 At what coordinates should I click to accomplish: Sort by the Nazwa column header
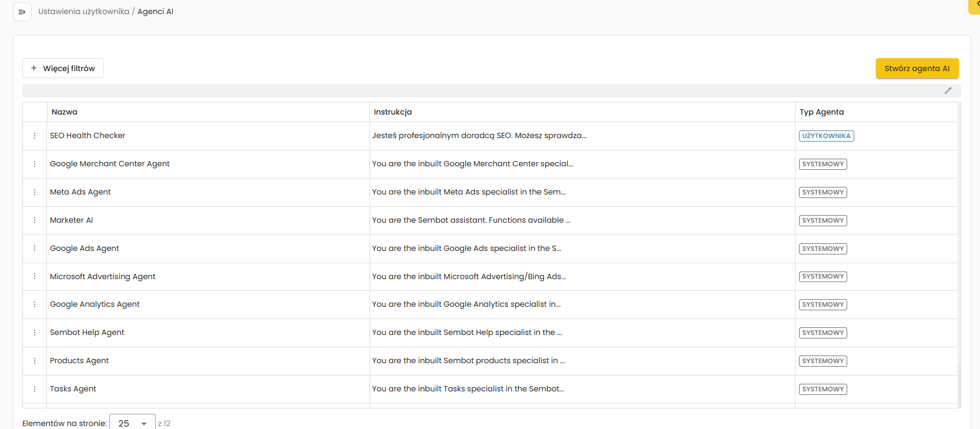pos(65,112)
